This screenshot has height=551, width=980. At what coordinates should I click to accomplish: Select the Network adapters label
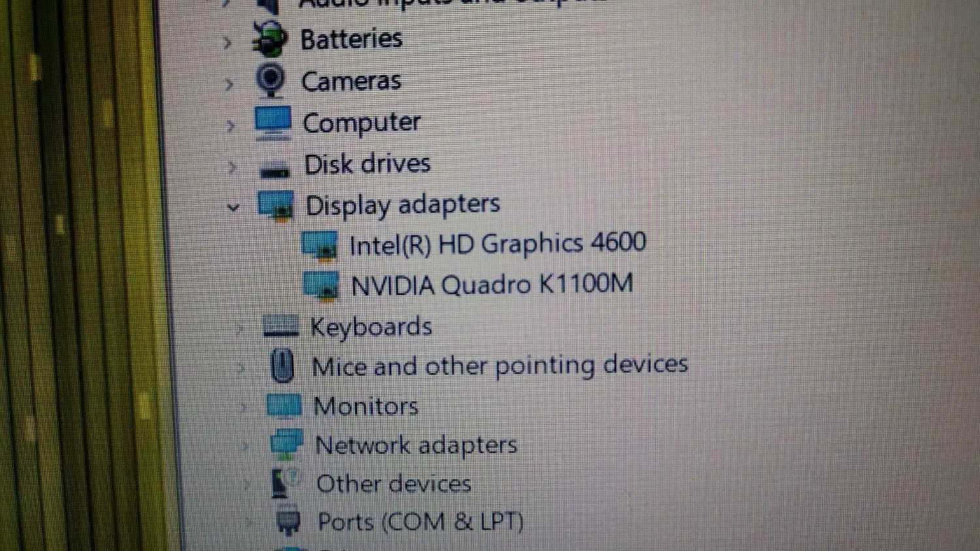[x=416, y=445]
